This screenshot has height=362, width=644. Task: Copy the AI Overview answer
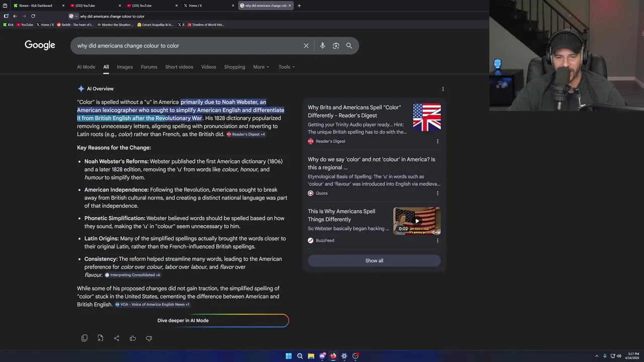[85, 338]
